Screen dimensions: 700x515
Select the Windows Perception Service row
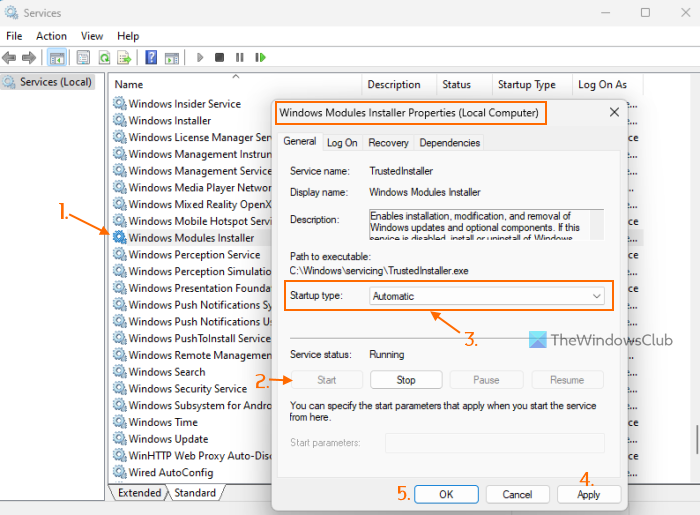click(x=192, y=254)
